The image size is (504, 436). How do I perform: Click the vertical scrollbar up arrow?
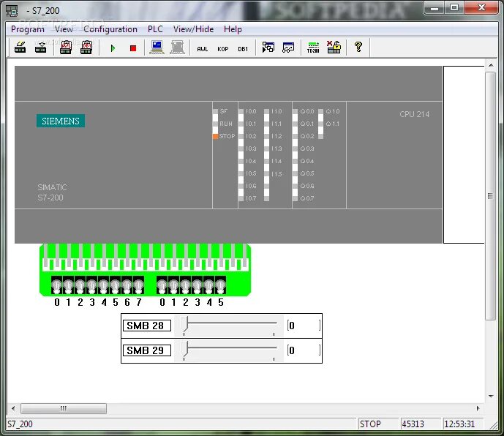pos(491,65)
